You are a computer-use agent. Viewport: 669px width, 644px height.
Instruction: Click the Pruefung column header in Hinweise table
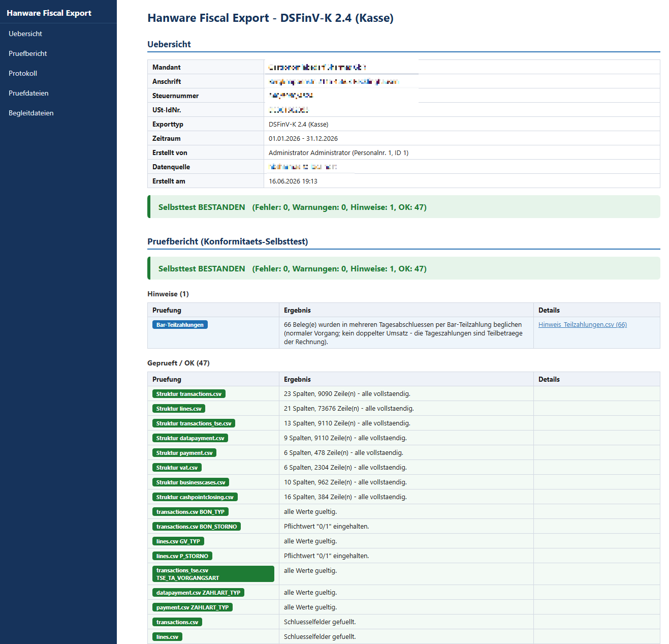point(167,311)
